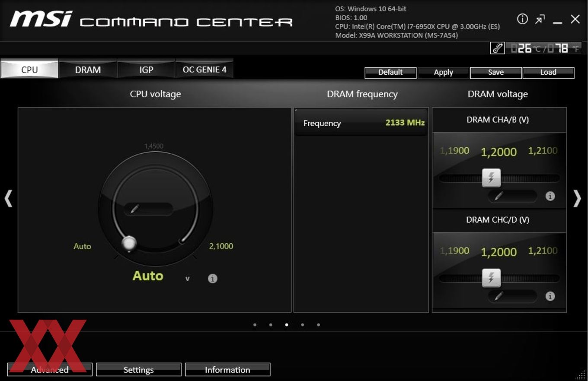Click the CPU voltage dial knob
The height and width of the screenshot is (381, 588).
coord(128,243)
